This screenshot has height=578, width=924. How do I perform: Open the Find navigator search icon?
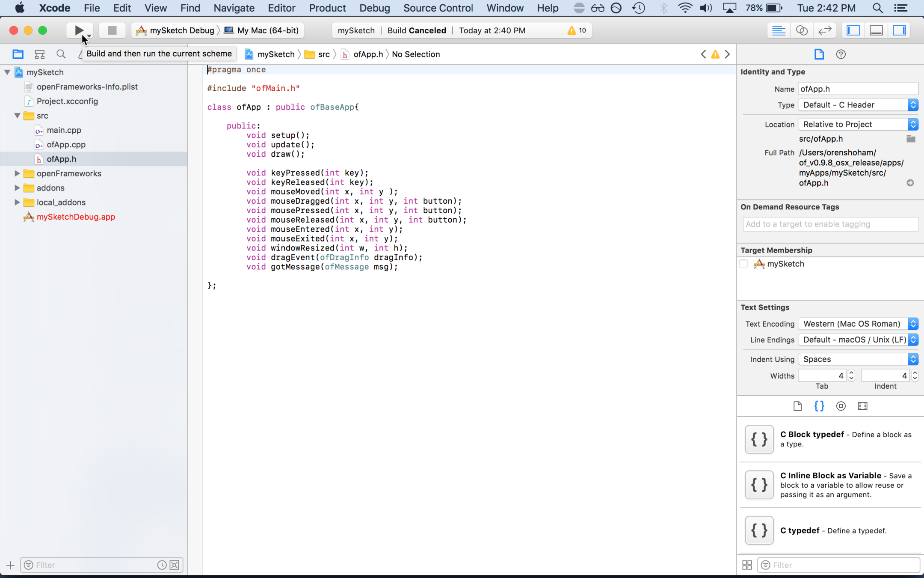[x=61, y=54]
